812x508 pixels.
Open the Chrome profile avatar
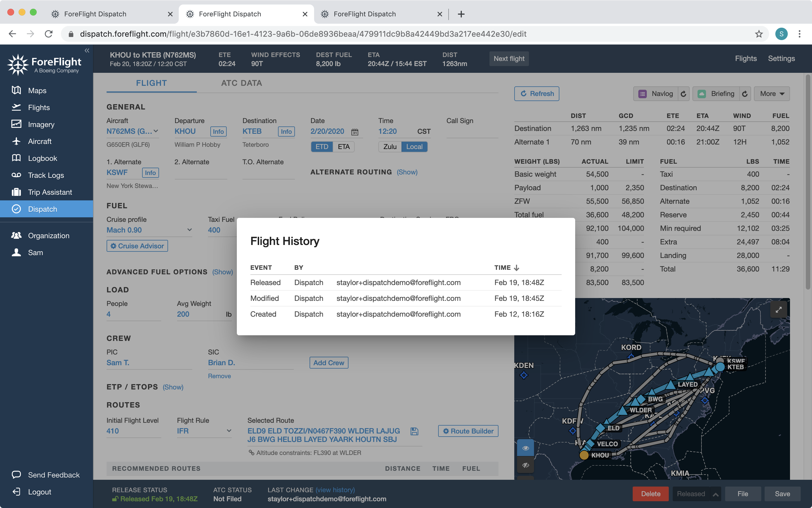(x=782, y=34)
